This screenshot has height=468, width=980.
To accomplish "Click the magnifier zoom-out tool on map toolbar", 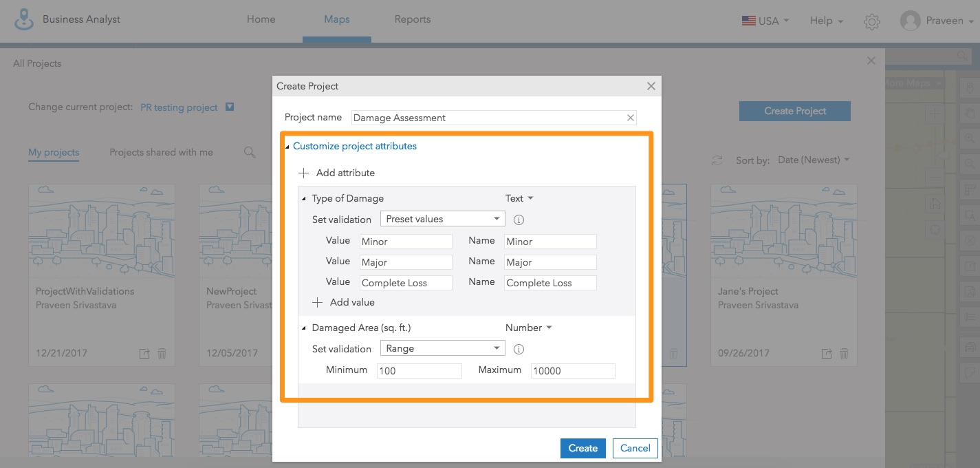I will pyautogui.click(x=970, y=163).
